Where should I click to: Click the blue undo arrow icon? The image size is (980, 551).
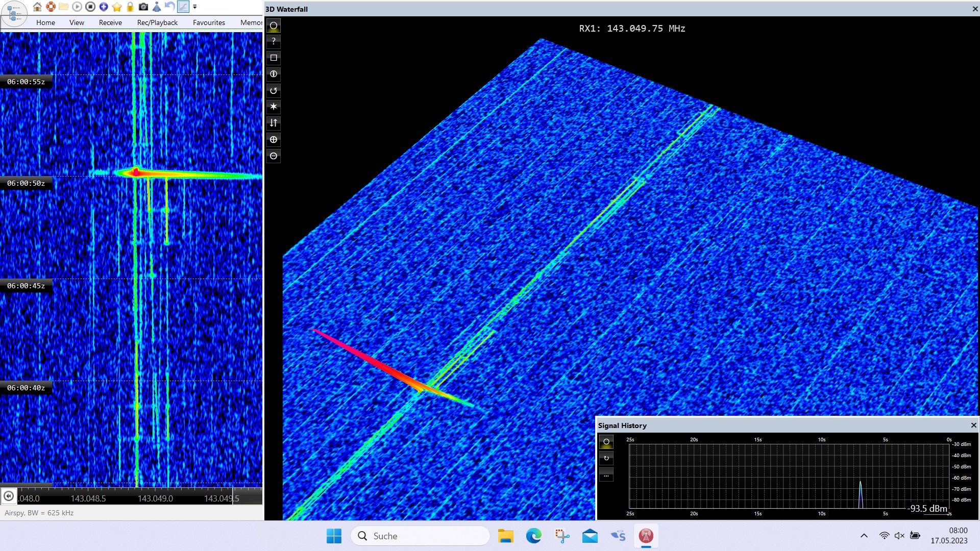(x=170, y=7)
